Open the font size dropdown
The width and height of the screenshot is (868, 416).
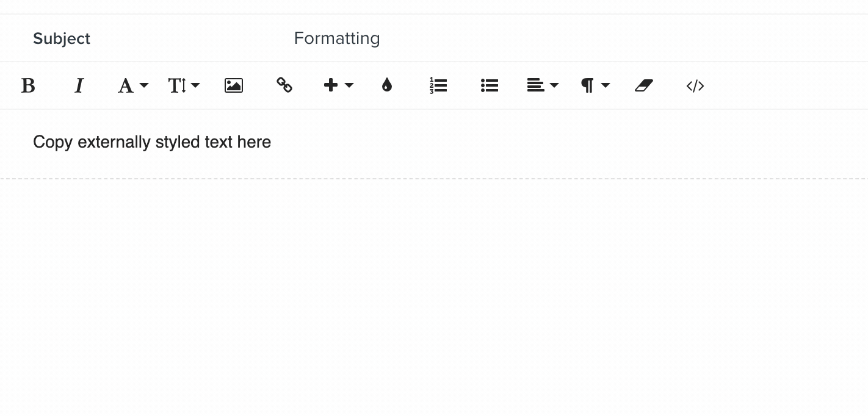coord(184,85)
